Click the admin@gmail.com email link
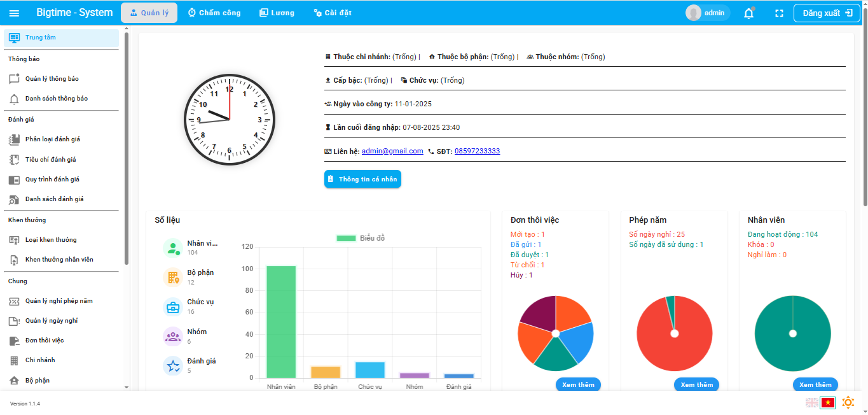This screenshot has height=415, width=868. (x=392, y=151)
